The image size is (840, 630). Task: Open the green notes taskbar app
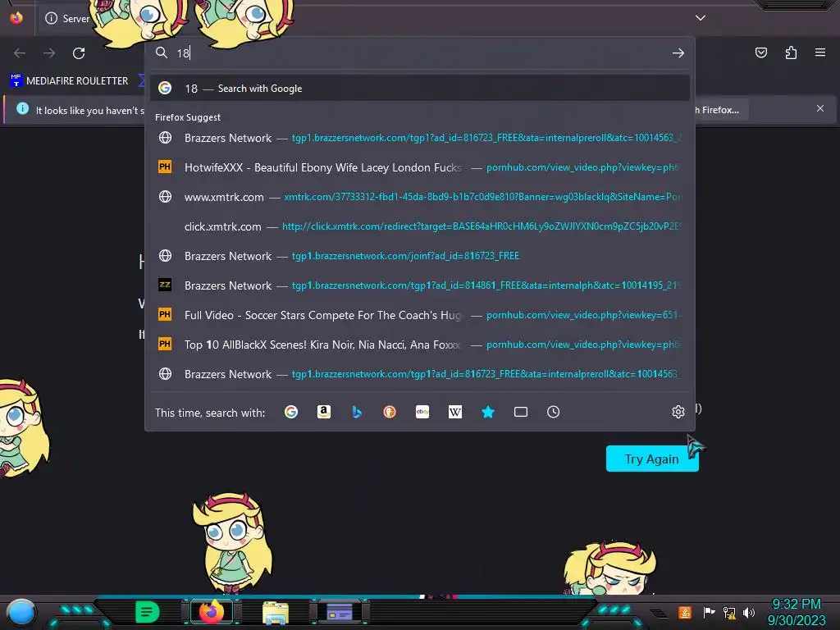click(x=148, y=612)
